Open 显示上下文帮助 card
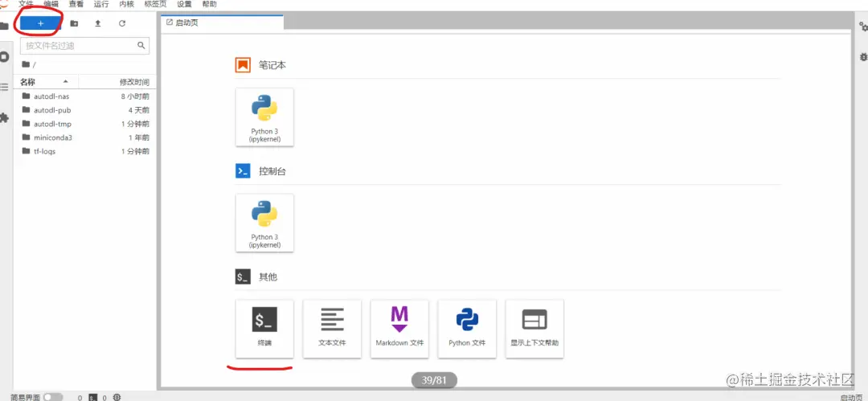The image size is (868, 401). (x=534, y=329)
